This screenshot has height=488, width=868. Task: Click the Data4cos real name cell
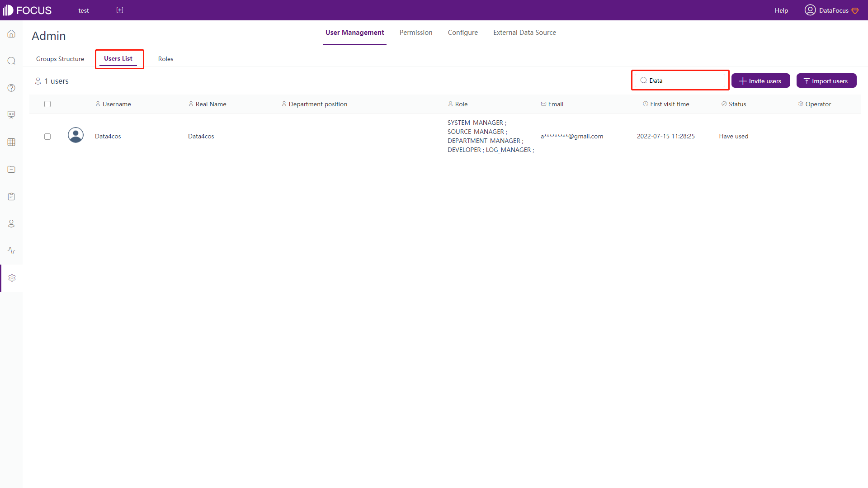pos(201,136)
